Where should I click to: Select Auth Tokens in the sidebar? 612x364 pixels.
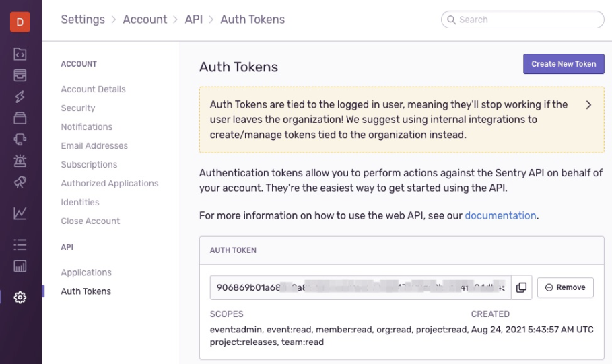[x=86, y=291]
